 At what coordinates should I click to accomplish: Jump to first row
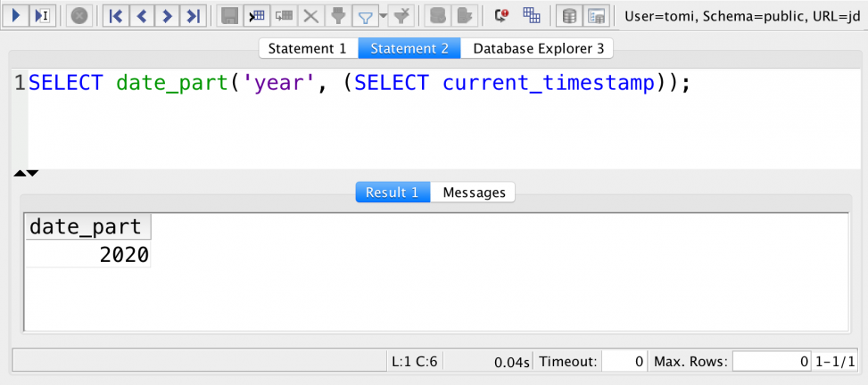click(116, 15)
